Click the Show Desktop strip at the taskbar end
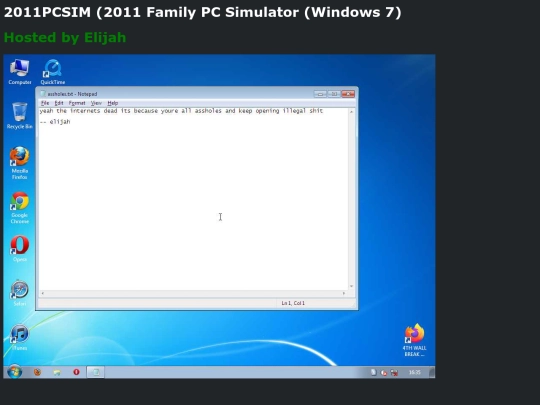Image resolution: width=540 pixels, height=405 pixels. pos(432,372)
